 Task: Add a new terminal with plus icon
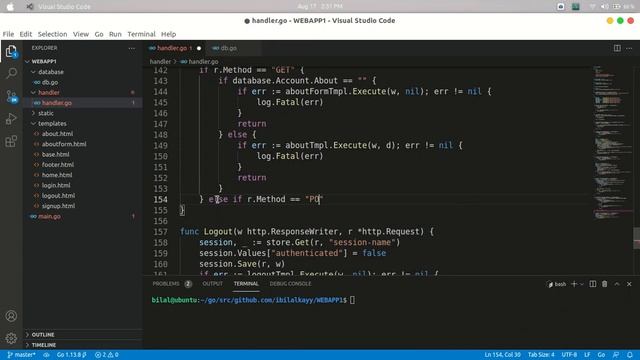pos(574,284)
